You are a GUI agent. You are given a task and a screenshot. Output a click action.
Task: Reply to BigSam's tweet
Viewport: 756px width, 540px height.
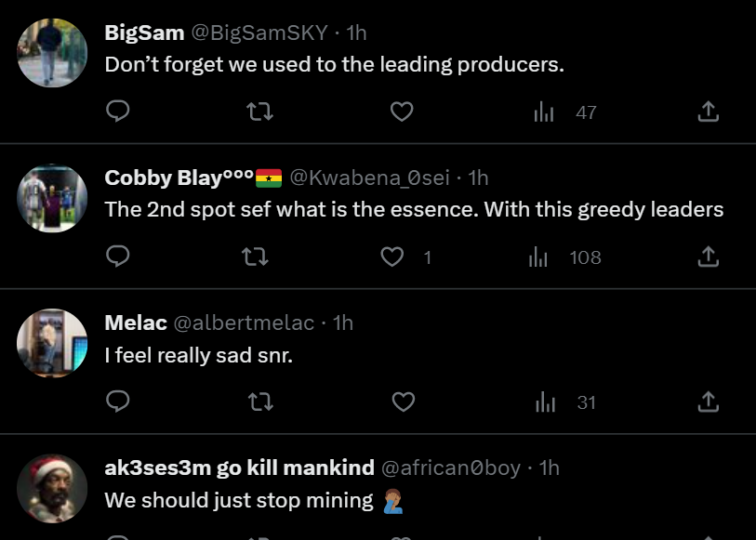[x=117, y=112]
